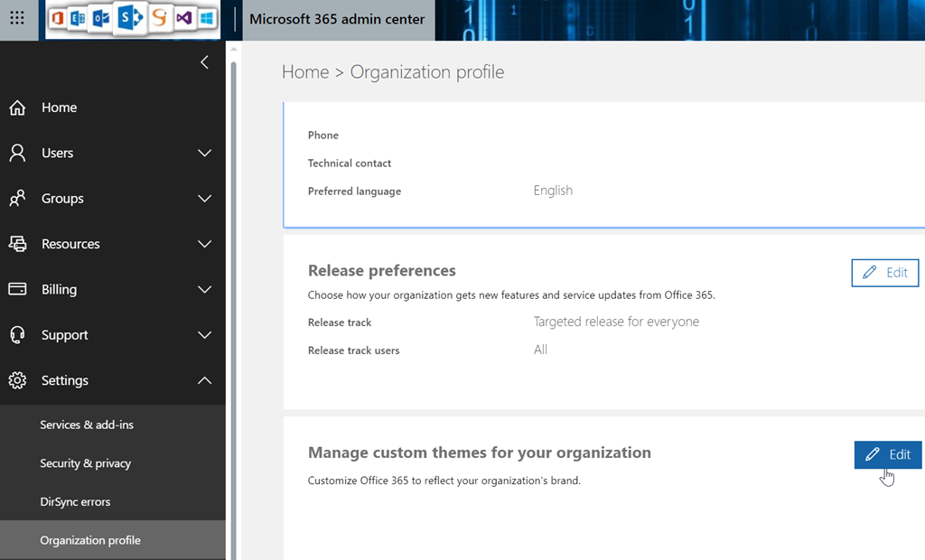
Task: Expand the Users section chevron
Action: [x=204, y=153]
